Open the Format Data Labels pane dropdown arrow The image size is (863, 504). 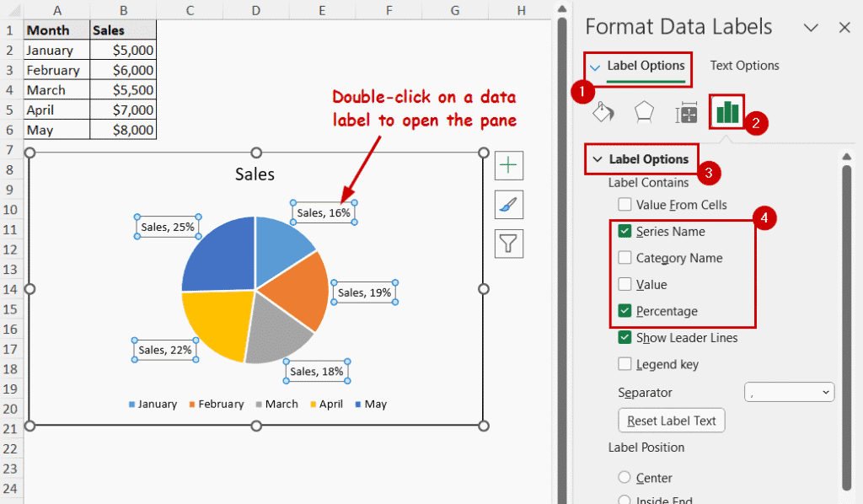pos(811,27)
